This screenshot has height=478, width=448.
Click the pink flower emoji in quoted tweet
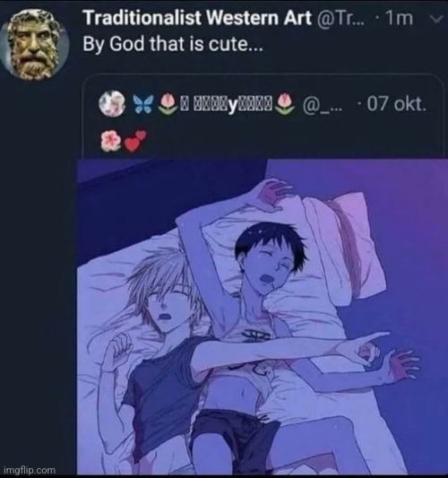(110, 141)
